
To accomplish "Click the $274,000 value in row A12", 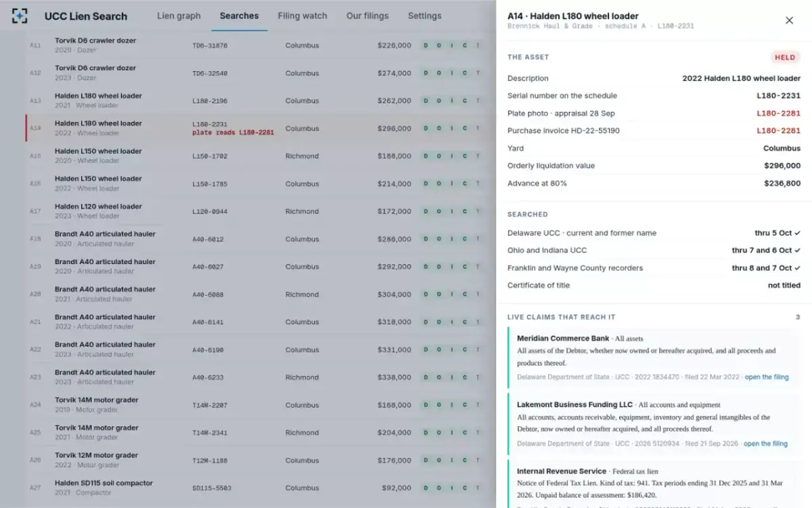I will (394, 73).
